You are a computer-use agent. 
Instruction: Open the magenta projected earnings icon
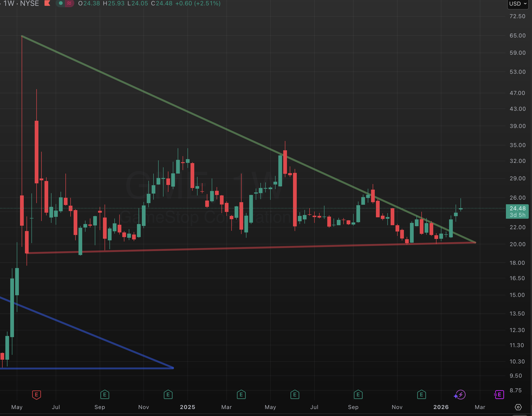(x=499, y=394)
